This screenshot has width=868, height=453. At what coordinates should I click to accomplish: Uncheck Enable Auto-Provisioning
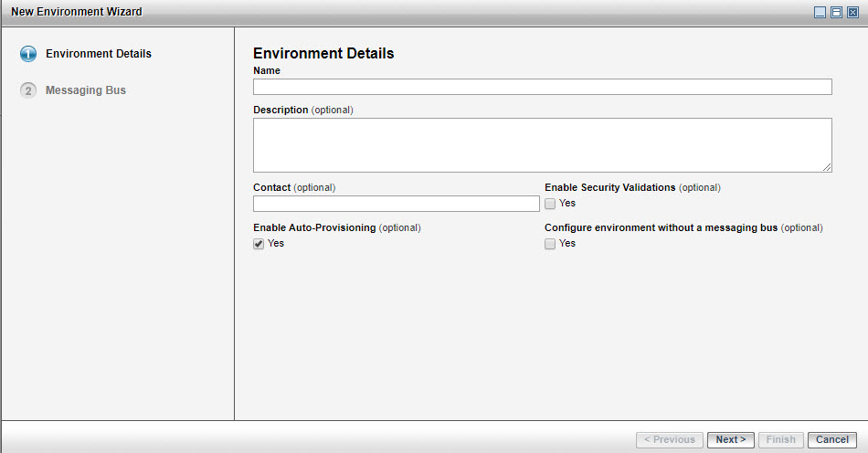coord(259,244)
